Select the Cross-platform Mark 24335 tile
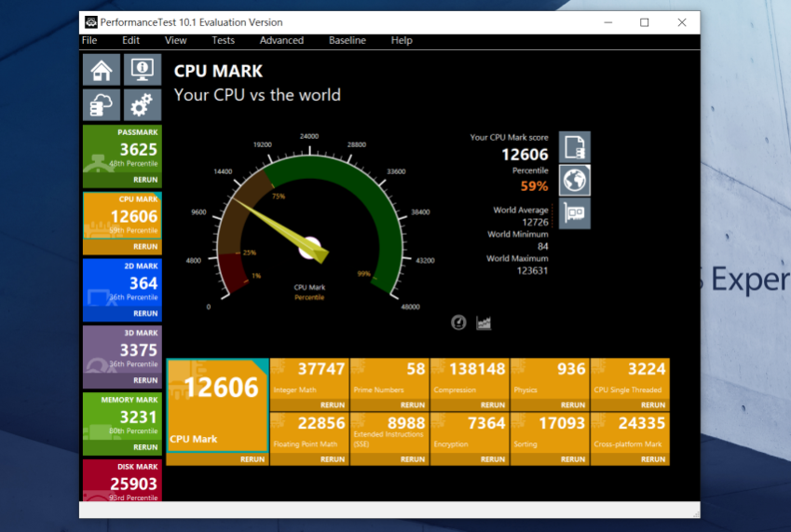The width and height of the screenshot is (791, 532). coord(630,432)
